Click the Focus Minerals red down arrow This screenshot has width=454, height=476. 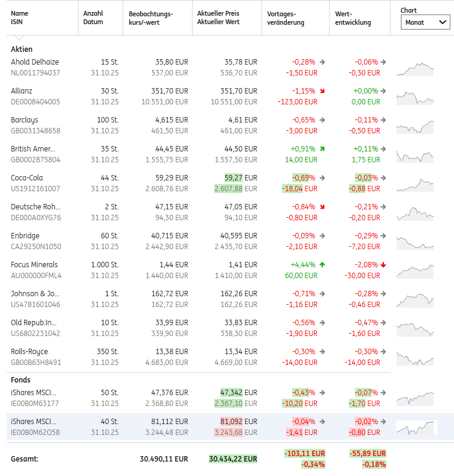[x=384, y=265]
